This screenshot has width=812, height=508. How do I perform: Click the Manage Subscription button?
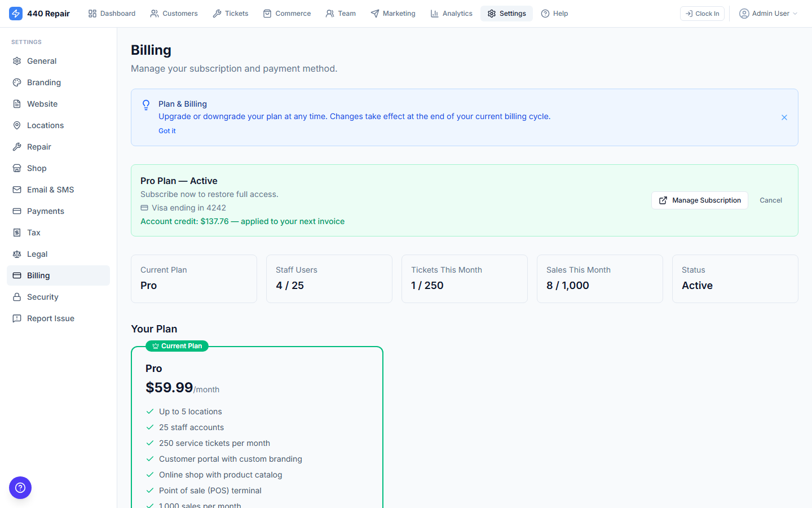pyautogui.click(x=699, y=200)
